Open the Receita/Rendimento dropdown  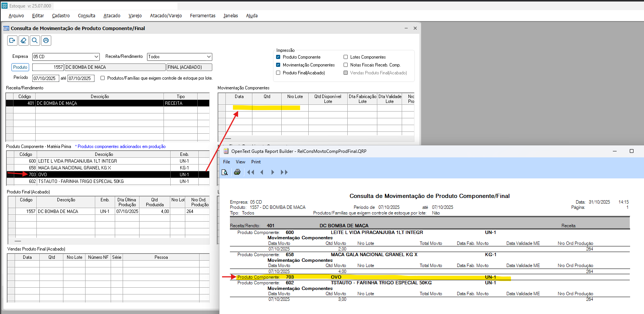click(x=209, y=57)
